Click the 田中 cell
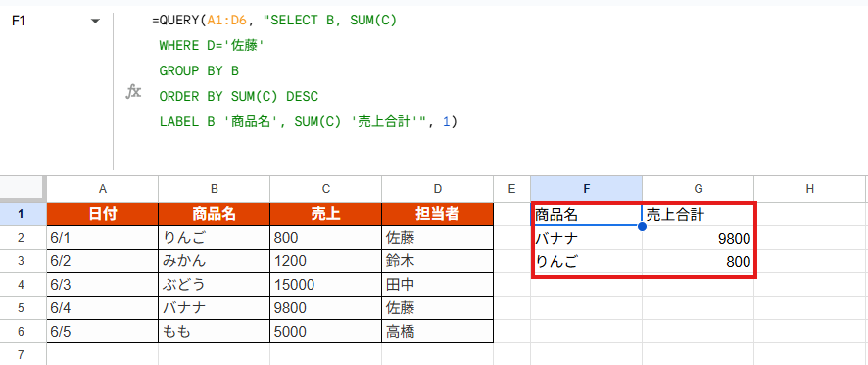 coord(437,284)
